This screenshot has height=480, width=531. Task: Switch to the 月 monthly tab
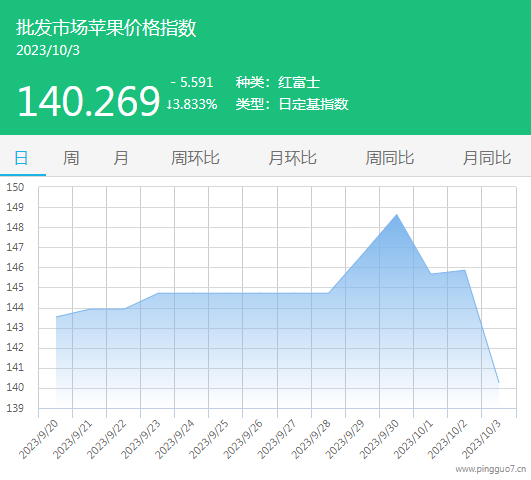click(x=121, y=158)
